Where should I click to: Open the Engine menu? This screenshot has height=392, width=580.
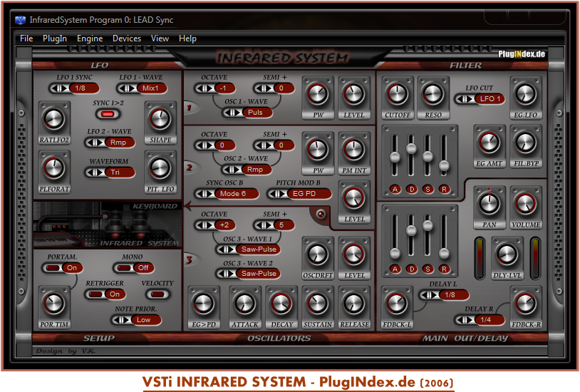90,38
